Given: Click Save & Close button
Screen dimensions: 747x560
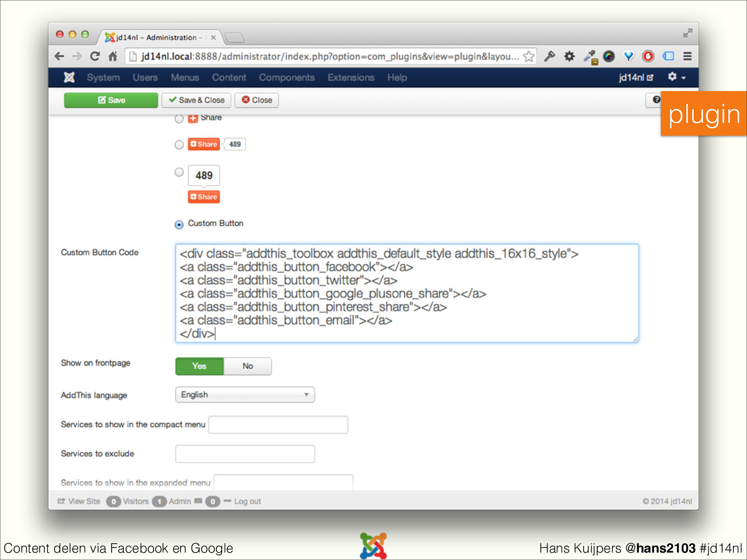Looking at the screenshot, I should (x=197, y=100).
